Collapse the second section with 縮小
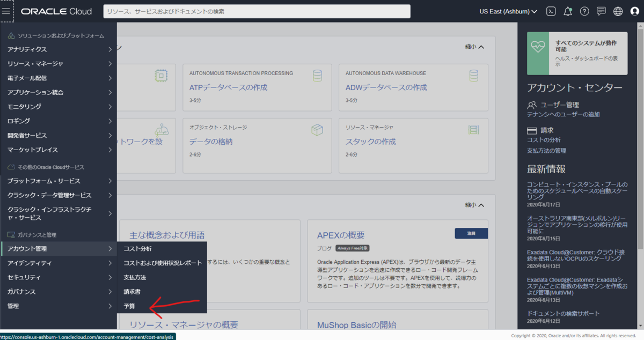This screenshot has height=340, width=644. tap(474, 205)
